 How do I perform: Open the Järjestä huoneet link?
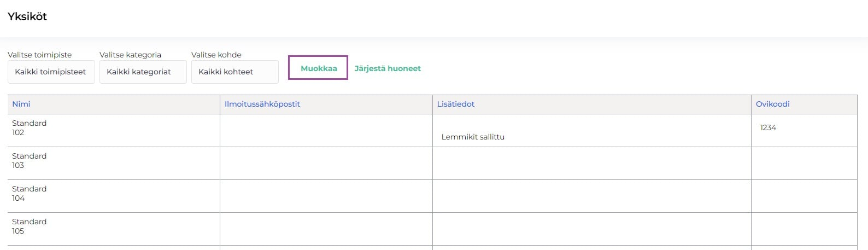388,68
